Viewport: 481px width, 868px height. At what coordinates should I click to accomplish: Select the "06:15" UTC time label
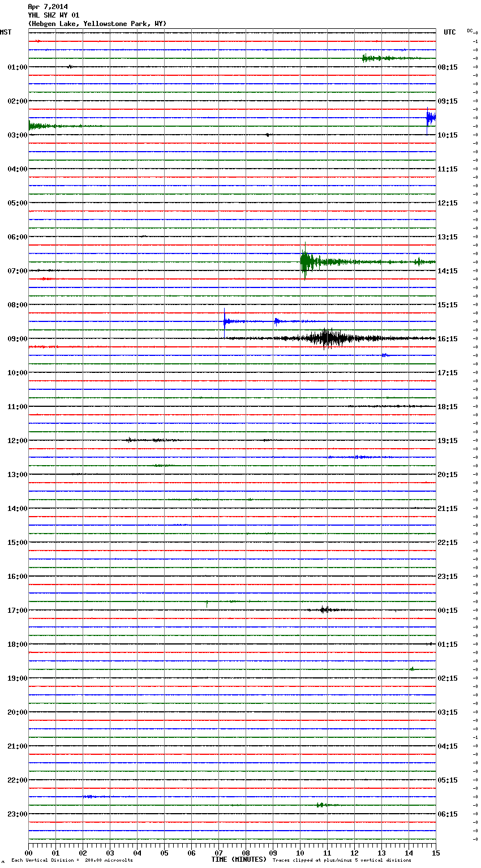click(448, 814)
